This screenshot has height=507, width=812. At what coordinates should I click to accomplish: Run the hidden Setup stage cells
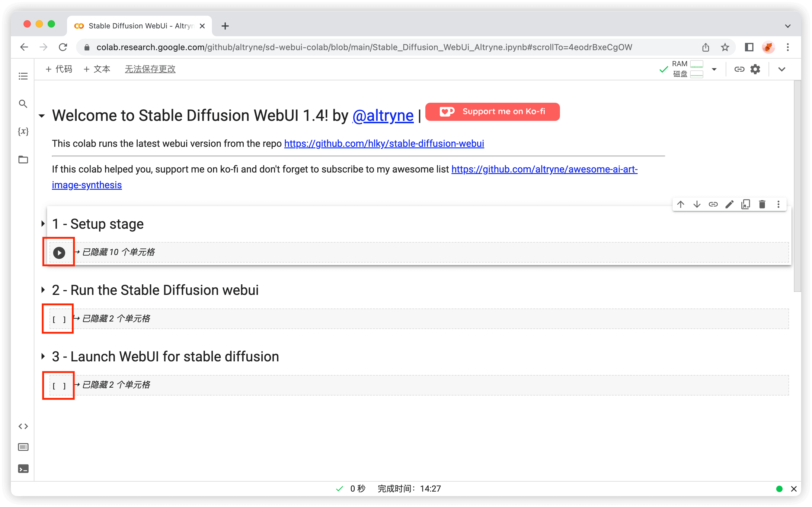(59, 253)
